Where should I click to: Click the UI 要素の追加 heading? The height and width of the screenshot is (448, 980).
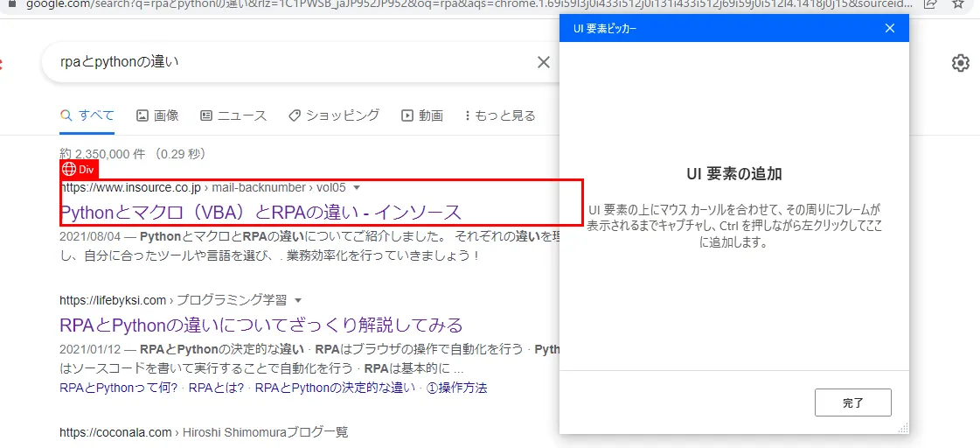[733, 174]
